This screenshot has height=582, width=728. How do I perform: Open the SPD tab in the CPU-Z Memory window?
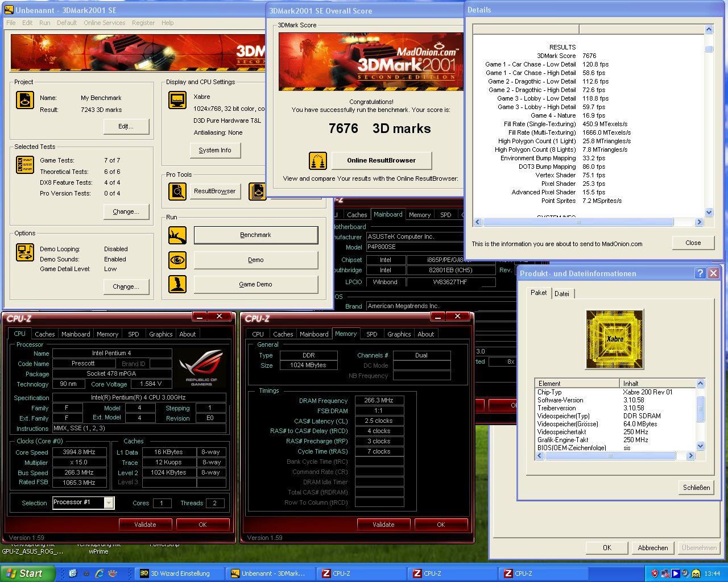372,334
